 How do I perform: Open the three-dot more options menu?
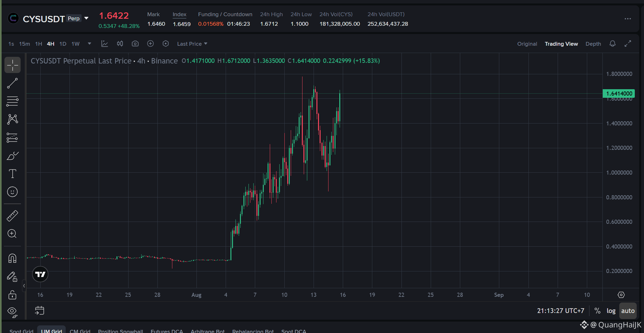point(628,19)
